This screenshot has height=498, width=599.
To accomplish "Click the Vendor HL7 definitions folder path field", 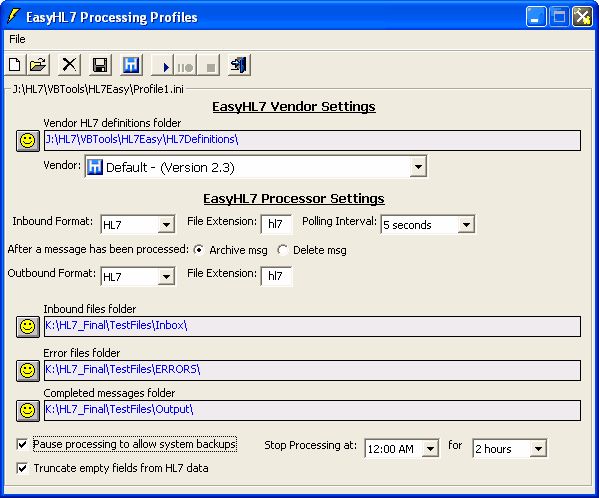I will (x=312, y=140).
